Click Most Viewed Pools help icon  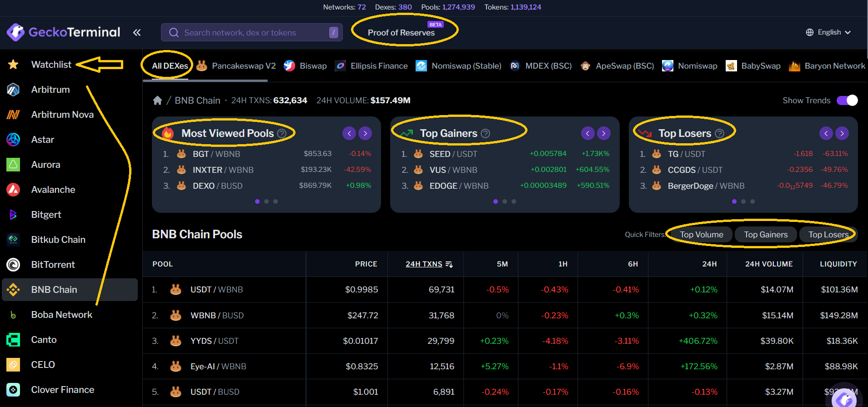[x=282, y=133]
